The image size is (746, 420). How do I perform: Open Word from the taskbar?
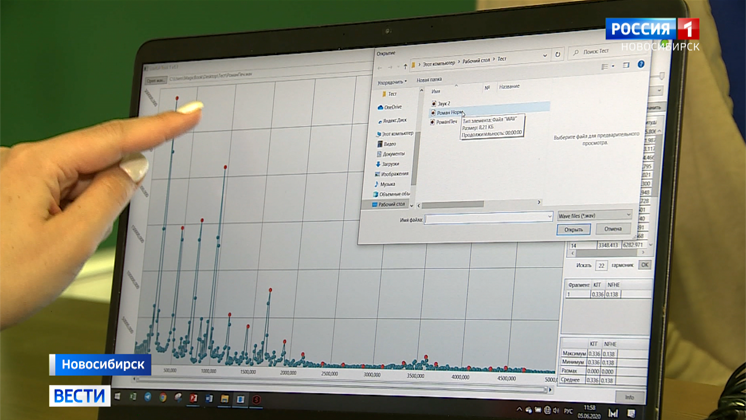[209, 399]
